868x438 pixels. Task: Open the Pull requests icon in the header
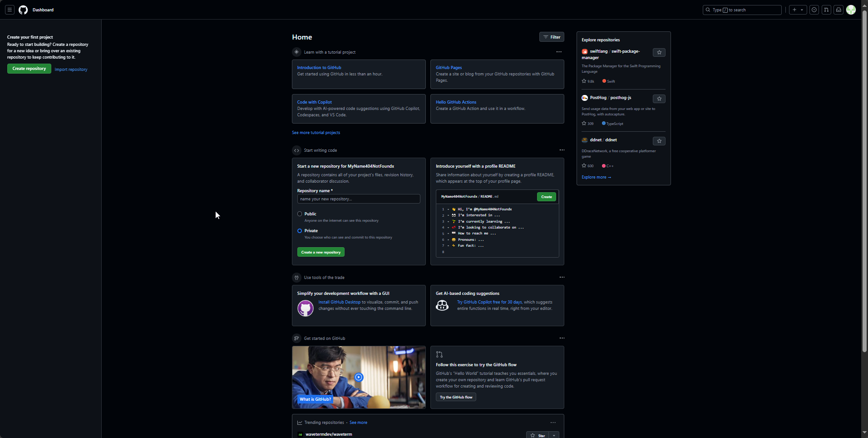pos(826,10)
